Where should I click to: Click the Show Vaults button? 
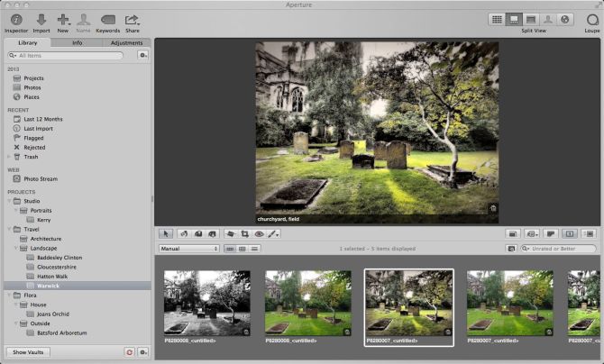coord(31,351)
